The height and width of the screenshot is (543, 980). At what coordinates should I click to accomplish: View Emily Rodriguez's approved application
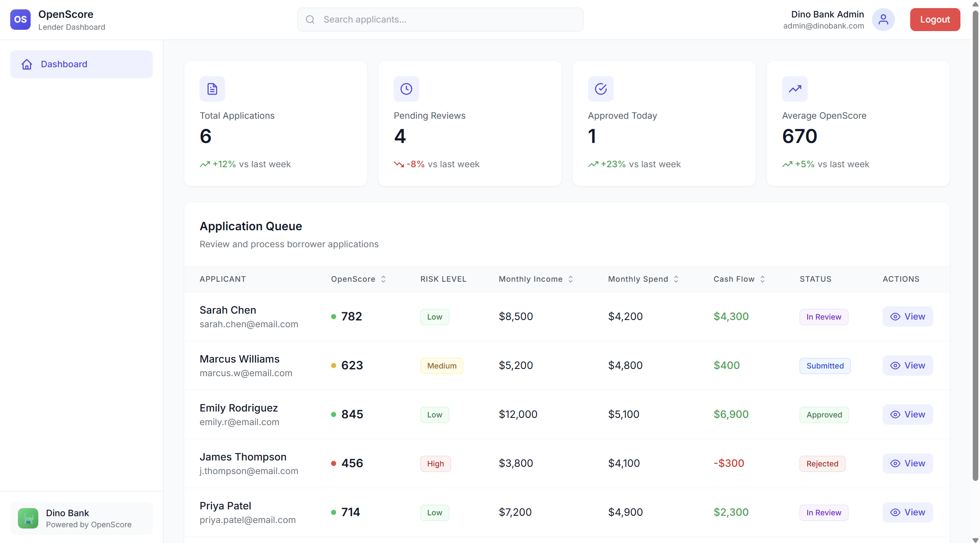pyautogui.click(x=907, y=414)
